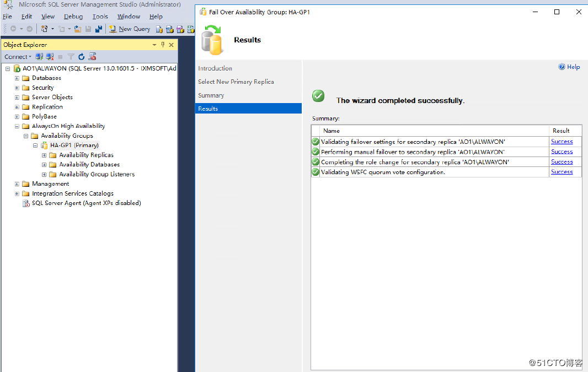Open the View menu
The height and width of the screenshot is (372, 588).
click(x=48, y=17)
